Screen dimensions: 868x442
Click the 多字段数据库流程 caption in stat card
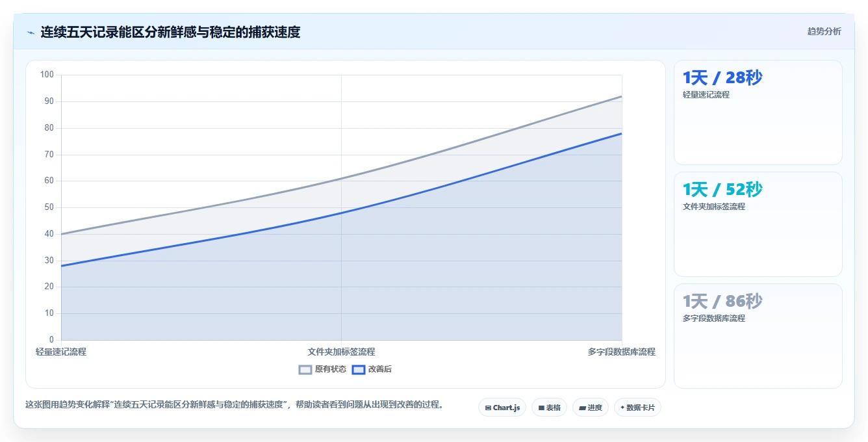click(x=714, y=318)
